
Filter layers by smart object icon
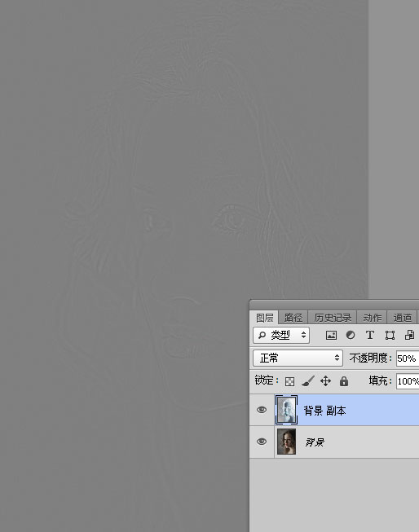click(x=409, y=335)
